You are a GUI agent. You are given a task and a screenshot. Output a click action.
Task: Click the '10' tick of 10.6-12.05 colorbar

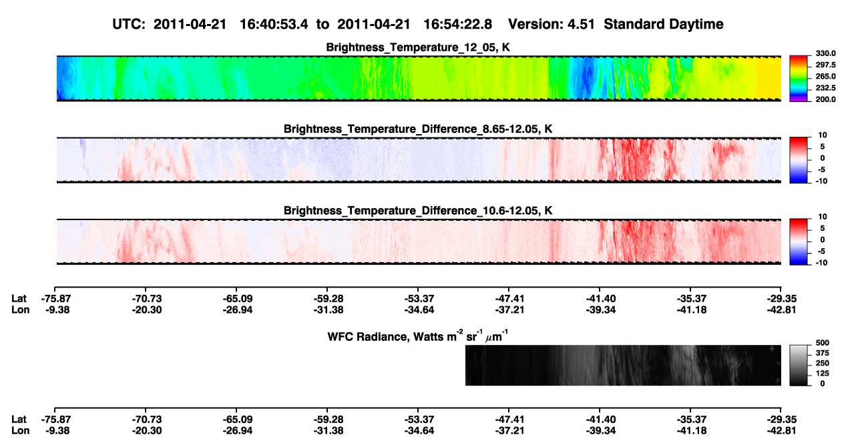pyautogui.click(x=823, y=216)
